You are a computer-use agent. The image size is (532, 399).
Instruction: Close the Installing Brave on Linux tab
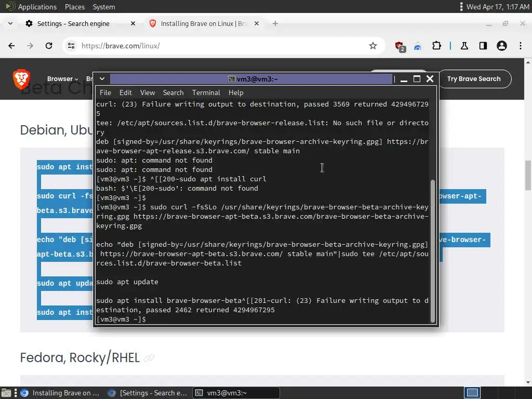tap(257, 23)
